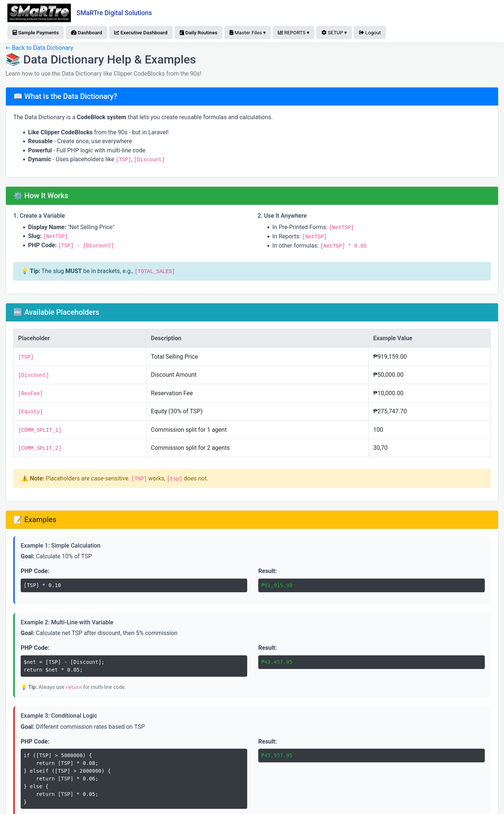Click the file icon on Master Files

click(x=231, y=32)
